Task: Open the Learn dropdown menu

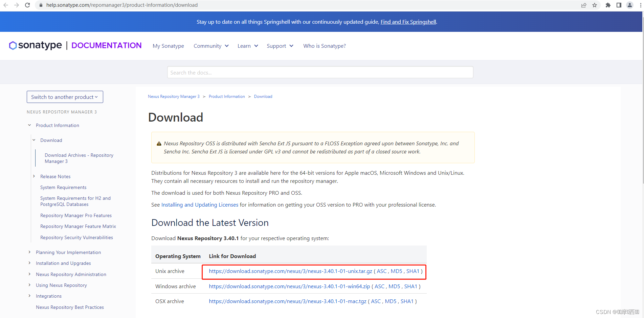Action: [248, 46]
